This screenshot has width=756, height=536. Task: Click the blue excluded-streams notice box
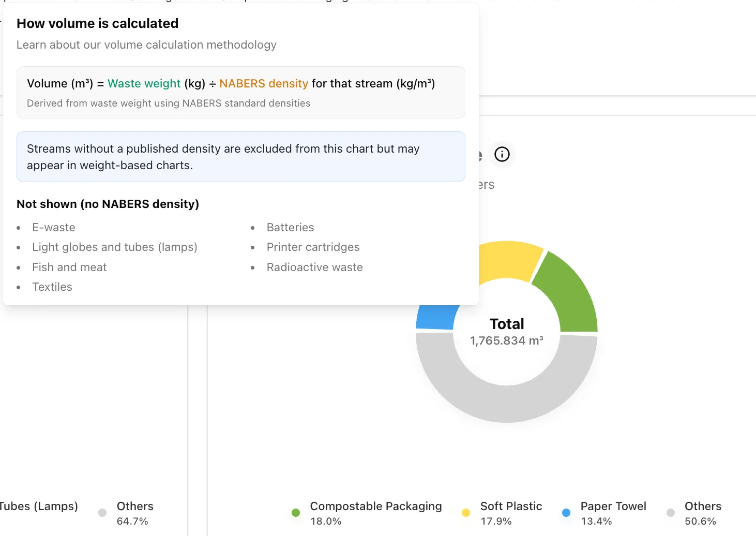tap(240, 157)
